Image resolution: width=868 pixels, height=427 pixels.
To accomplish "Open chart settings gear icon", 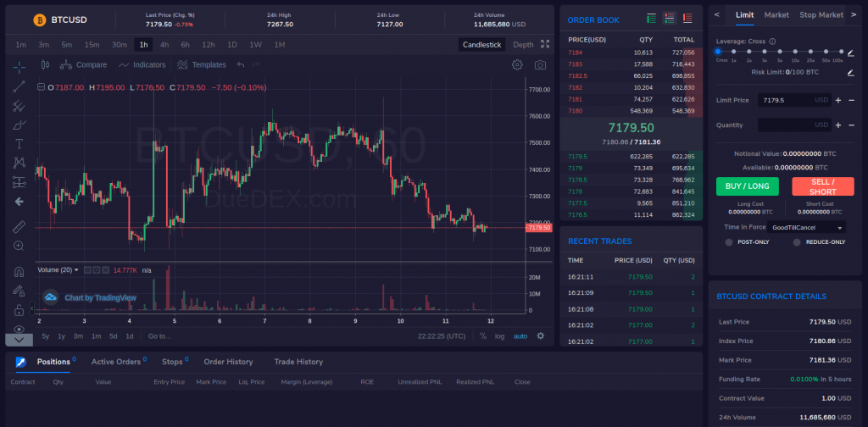I will [x=517, y=64].
